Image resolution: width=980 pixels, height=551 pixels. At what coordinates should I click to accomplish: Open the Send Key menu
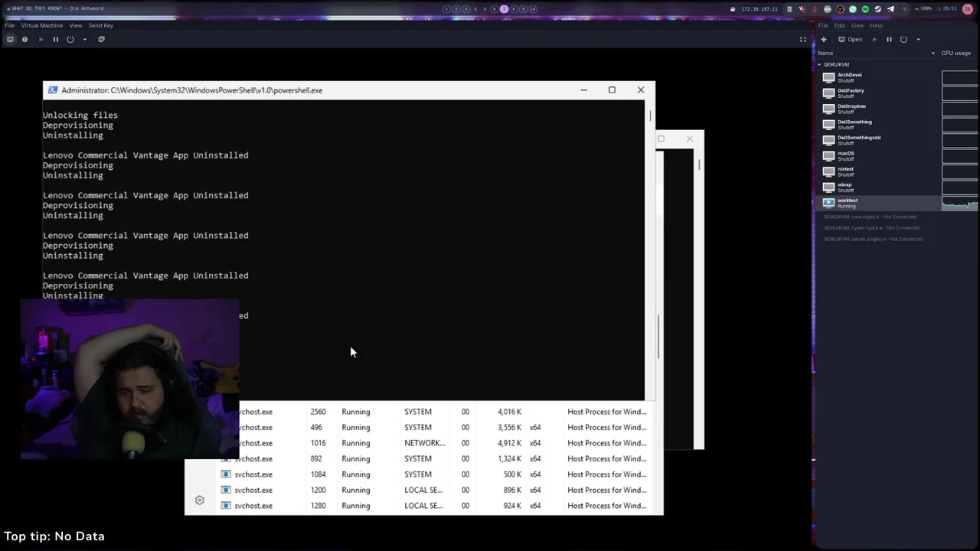pyautogui.click(x=101, y=25)
